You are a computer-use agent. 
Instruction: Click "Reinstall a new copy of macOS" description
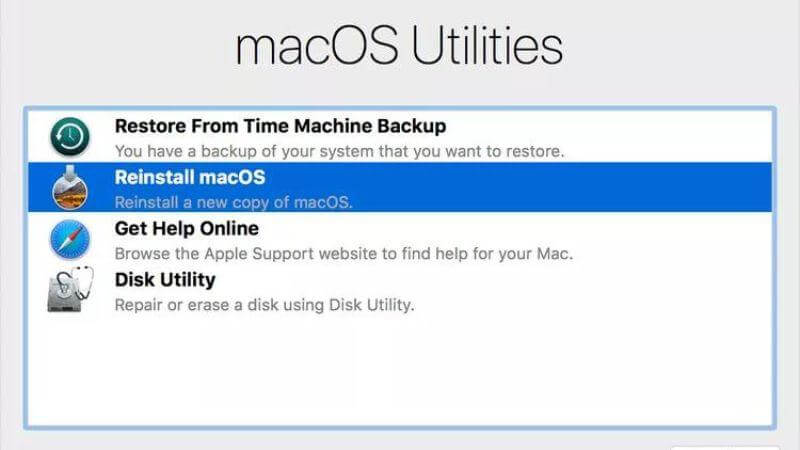point(234,203)
